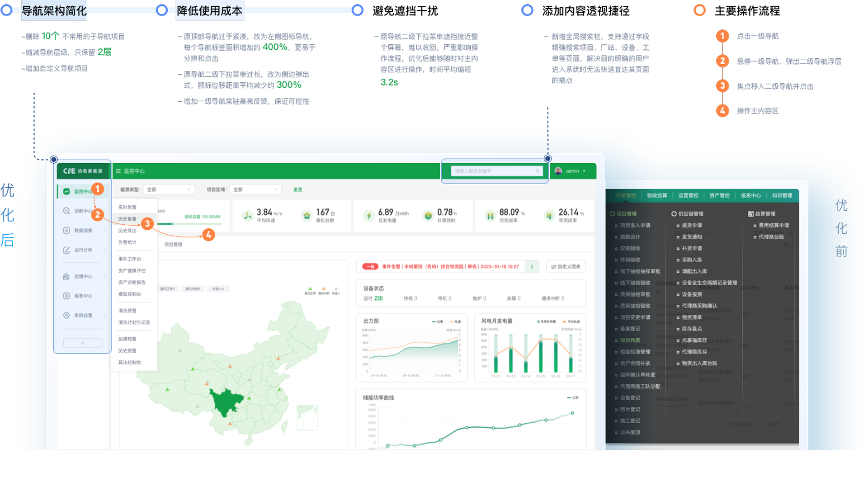Click the 实际发电量 legend swatch in 风电月发电量
Image resolution: width=868 pixels, height=496 pixels.
(538, 322)
